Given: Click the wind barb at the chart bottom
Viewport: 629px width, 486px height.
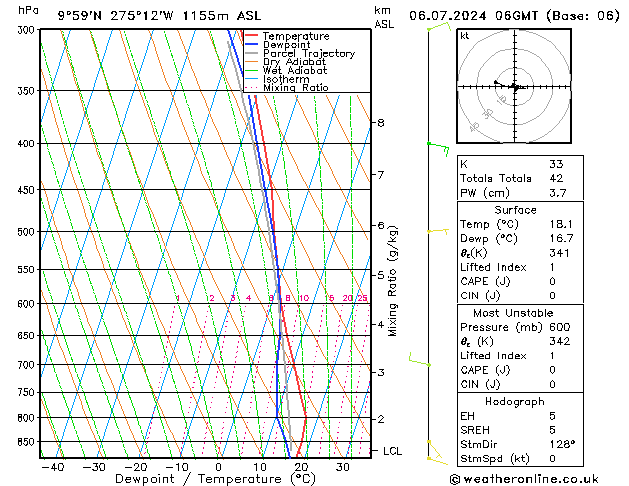Looking at the screenshot, I should pos(436,451).
